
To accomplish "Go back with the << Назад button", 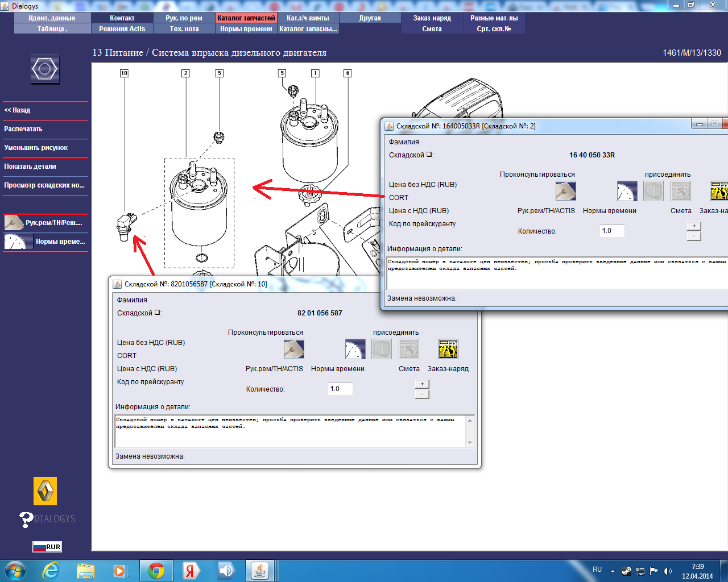I will click(45, 110).
